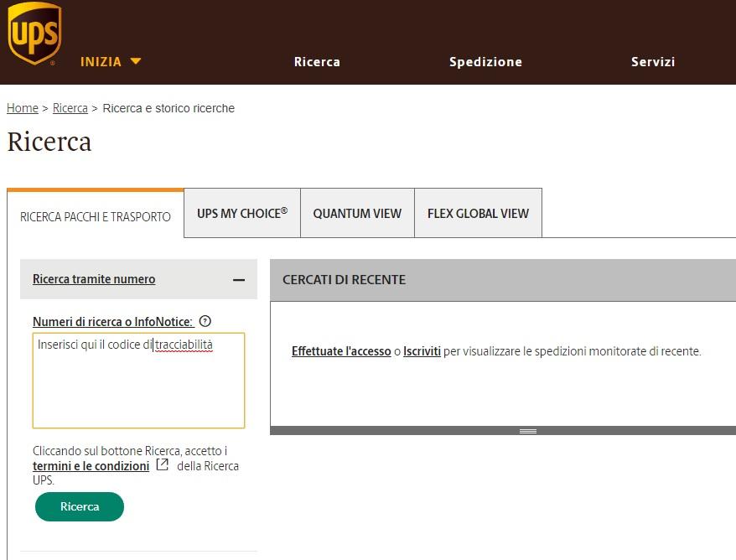Open Ricerca in the top navigation
The width and height of the screenshot is (736, 560).
(x=317, y=61)
